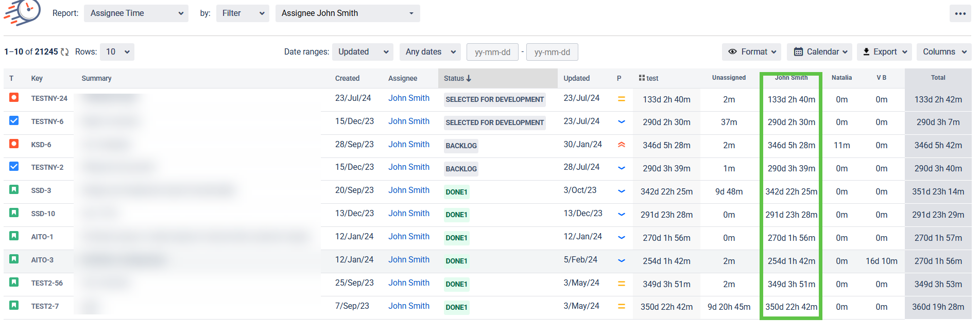Click the bug issue type icon for TESTNY-24
Viewport: 980px width, 335px height.
14,97
